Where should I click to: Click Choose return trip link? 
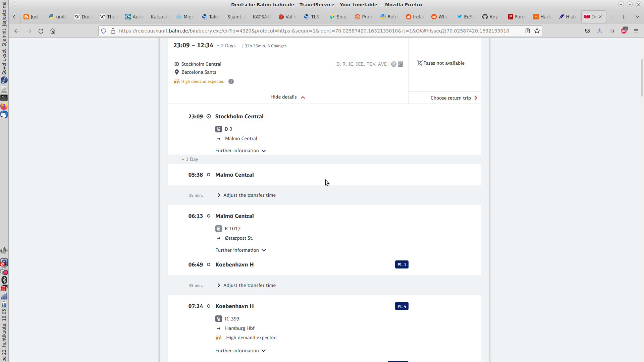[453, 98]
